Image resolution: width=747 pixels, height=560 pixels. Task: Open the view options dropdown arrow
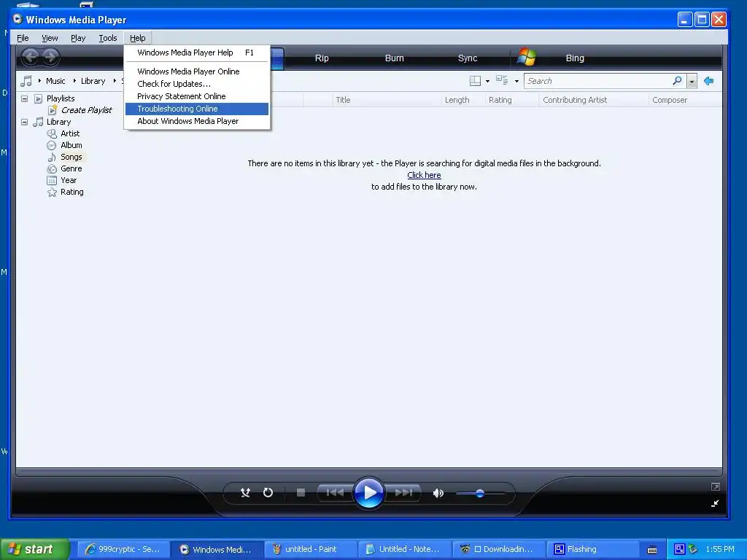click(x=516, y=82)
